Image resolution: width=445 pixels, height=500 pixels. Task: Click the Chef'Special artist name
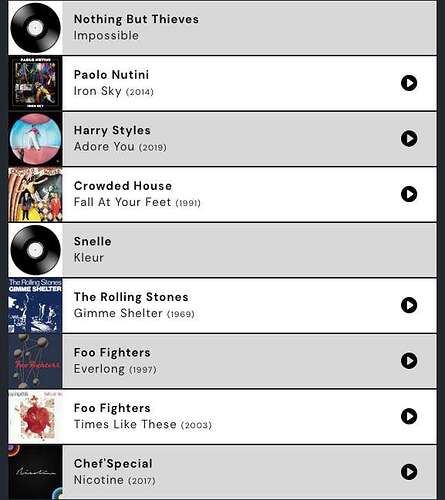(x=113, y=463)
